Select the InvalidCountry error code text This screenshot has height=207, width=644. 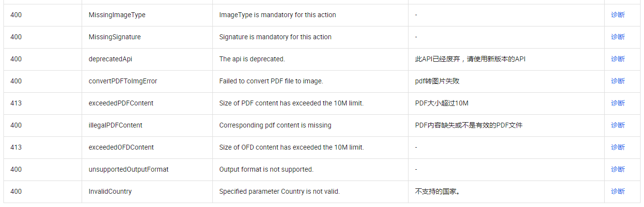[110, 191]
